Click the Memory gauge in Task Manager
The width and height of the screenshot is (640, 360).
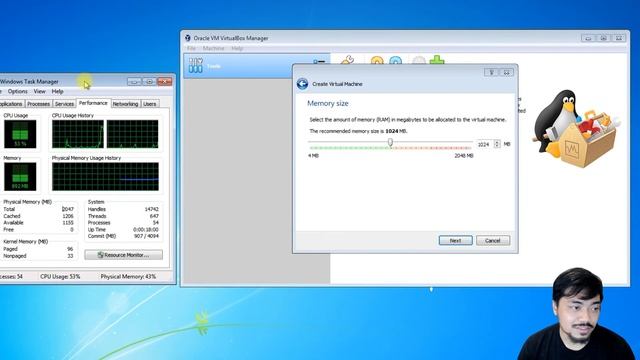tap(20, 177)
